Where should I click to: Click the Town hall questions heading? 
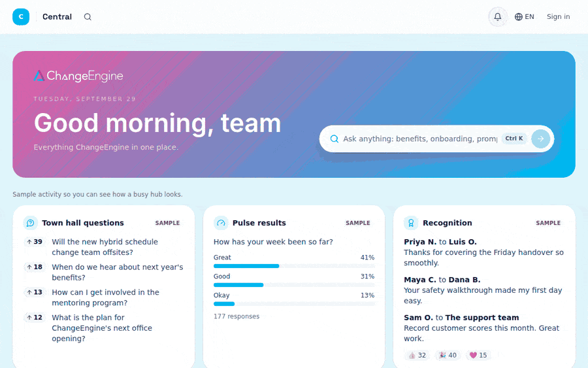point(83,223)
